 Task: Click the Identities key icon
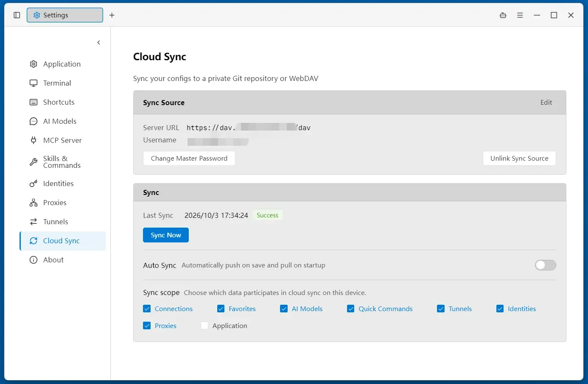[x=34, y=184]
